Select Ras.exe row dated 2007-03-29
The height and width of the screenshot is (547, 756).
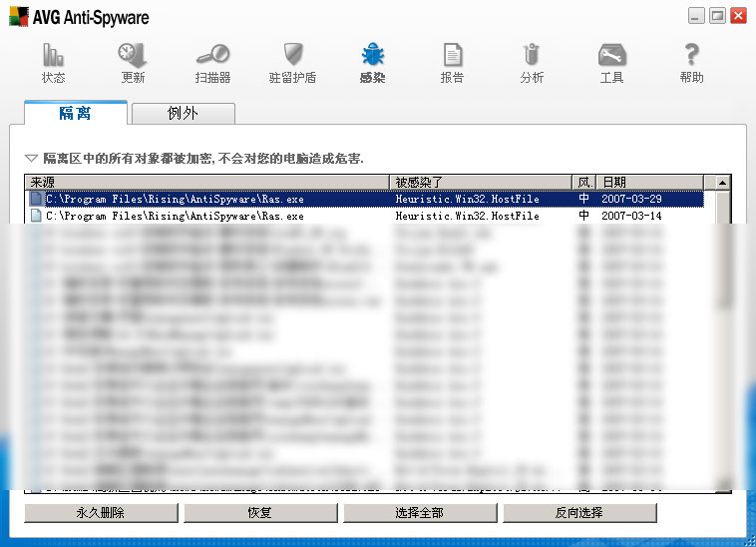click(x=364, y=199)
